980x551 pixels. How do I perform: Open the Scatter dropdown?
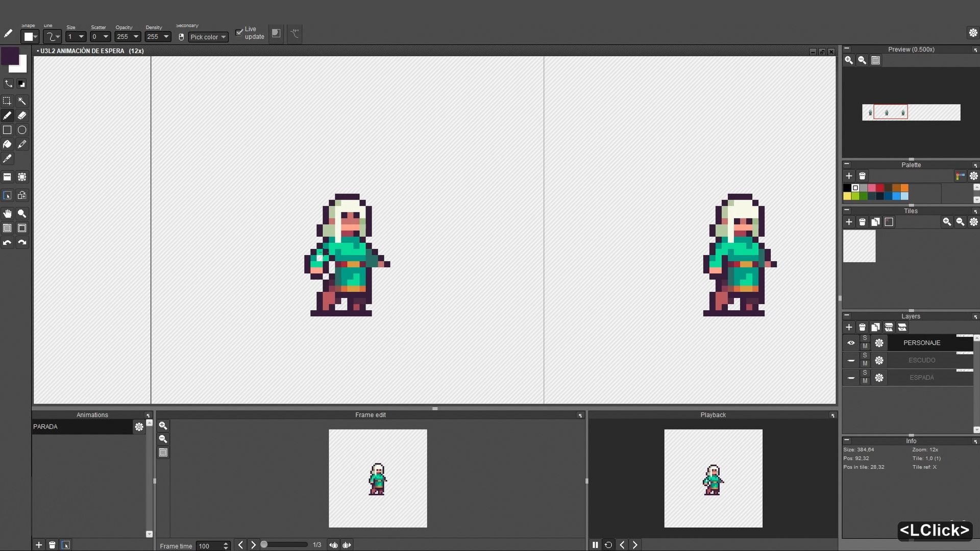100,37
